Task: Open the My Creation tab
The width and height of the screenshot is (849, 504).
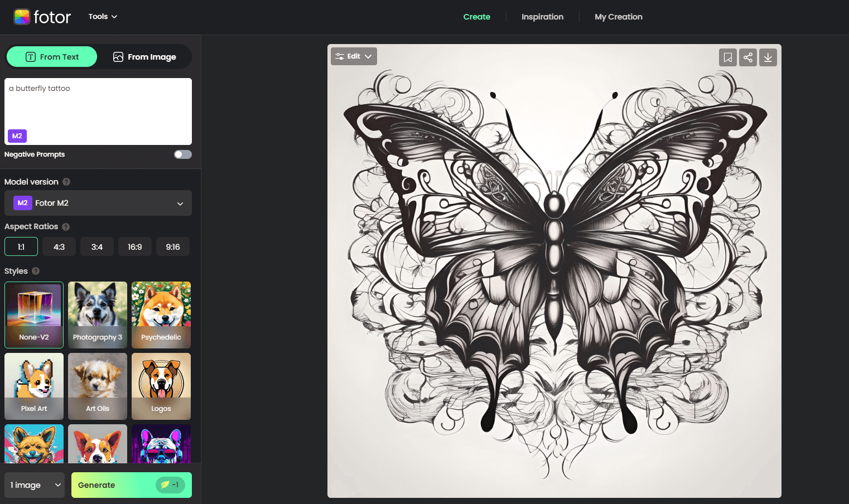Action: click(619, 17)
